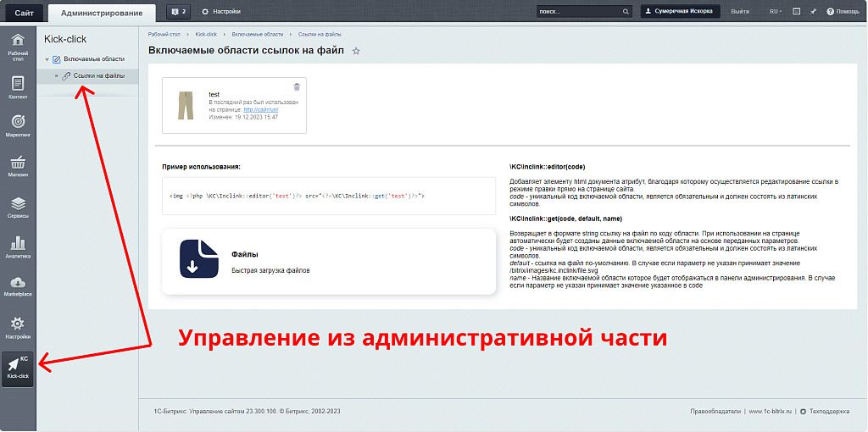Open the Магазин sidebar section
This screenshot has width=868, height=432.
pos(19,166)
